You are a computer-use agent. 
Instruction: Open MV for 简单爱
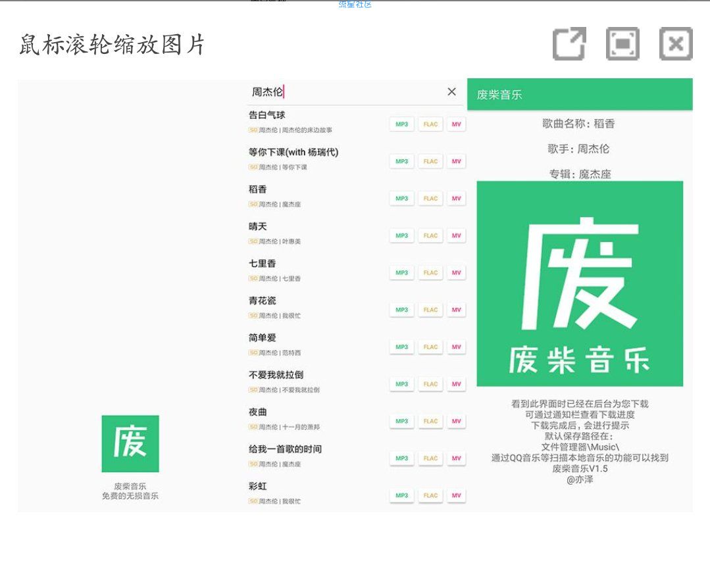click(x=456, y=347)
